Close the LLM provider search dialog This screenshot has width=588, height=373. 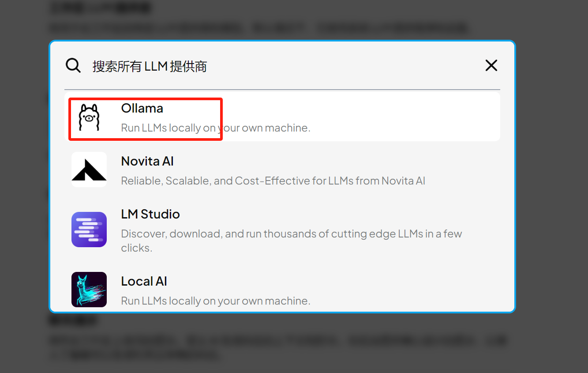pos(491,66)
